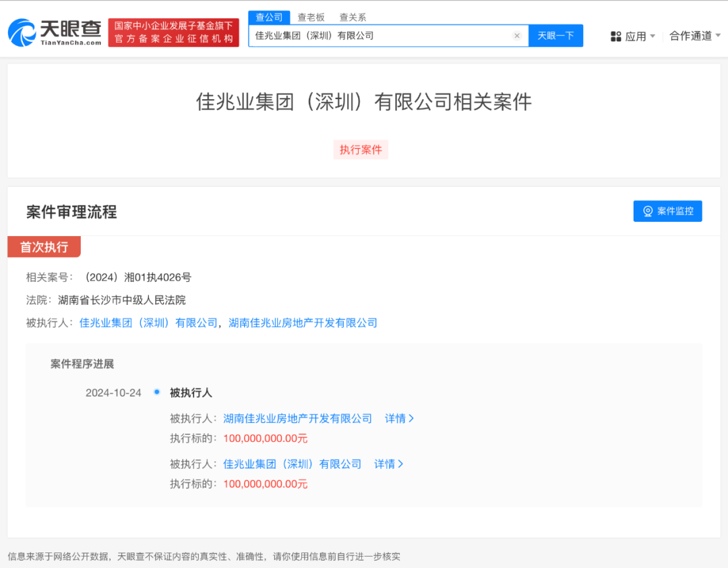728x568 pixels.
Task: Open 详情 for 湖南佳兆业房地产开发有限公司
Action: pyautogui.click(x=399, y=418)
